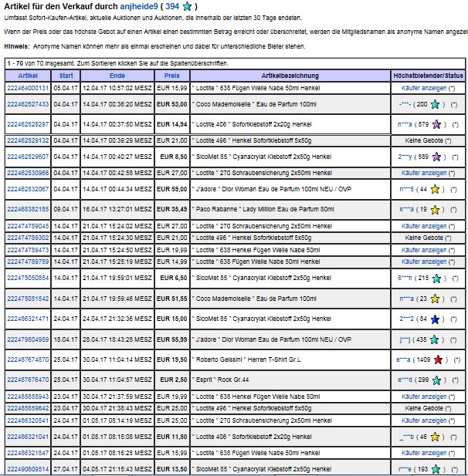Screen dimensions: 468x476
Task: Click yellow star beside score 23
Action: point(436,299)
